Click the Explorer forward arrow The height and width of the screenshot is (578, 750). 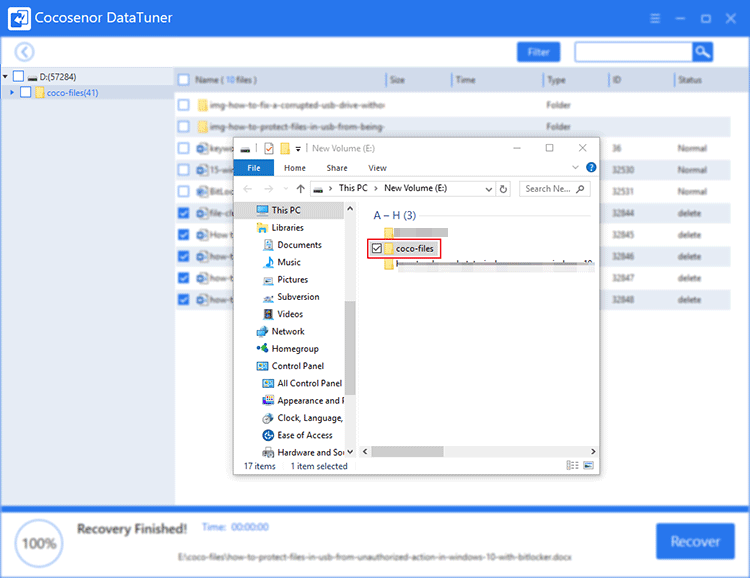click(269, 189)
